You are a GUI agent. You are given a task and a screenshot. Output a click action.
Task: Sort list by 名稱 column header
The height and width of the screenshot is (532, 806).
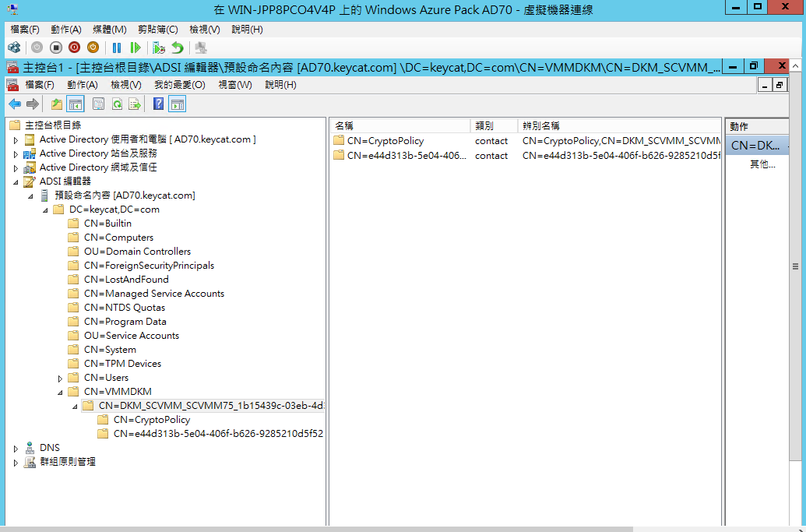coord(400,126)
